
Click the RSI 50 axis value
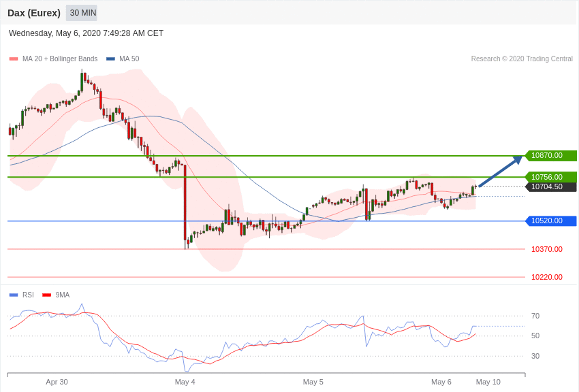coord(535,336)
